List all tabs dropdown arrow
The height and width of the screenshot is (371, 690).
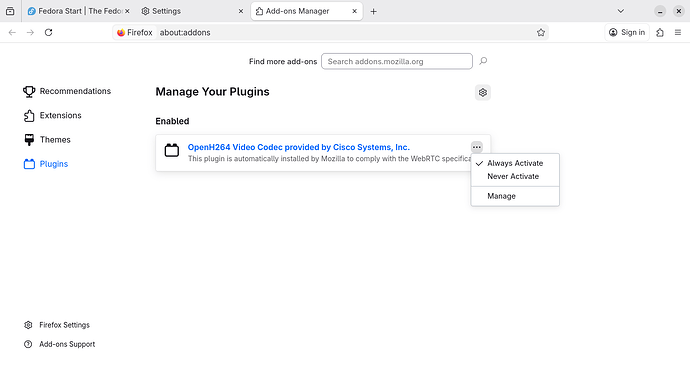coord(620,11)
